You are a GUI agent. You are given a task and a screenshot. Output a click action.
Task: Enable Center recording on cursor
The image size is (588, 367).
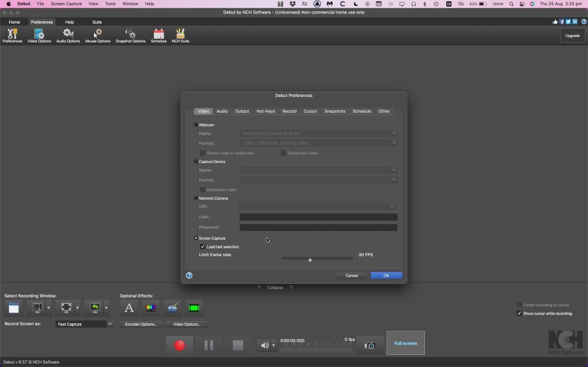click(520, 305)
